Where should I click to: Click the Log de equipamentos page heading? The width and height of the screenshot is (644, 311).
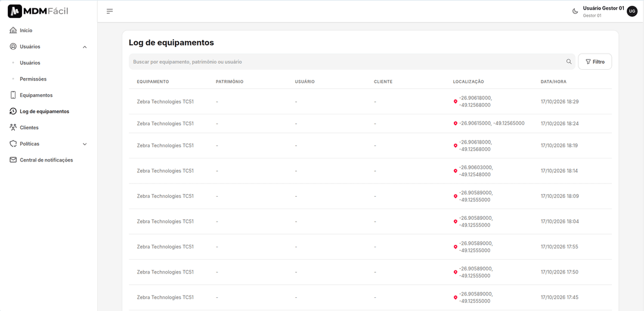tap(171, 42)
